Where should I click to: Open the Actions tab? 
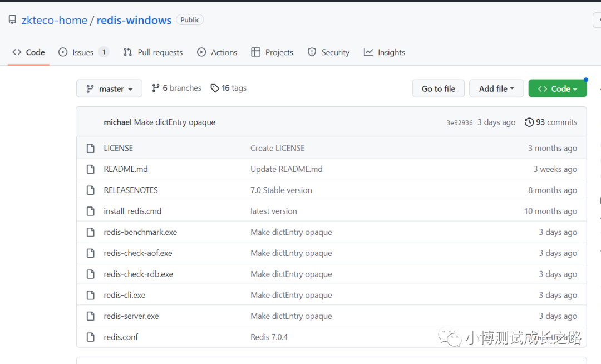point(217,52)
